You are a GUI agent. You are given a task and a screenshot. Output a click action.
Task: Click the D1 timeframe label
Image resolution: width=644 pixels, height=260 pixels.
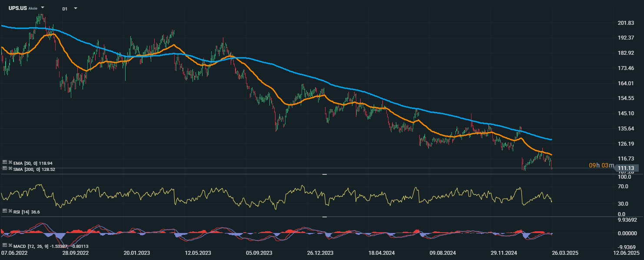point(65,9)
